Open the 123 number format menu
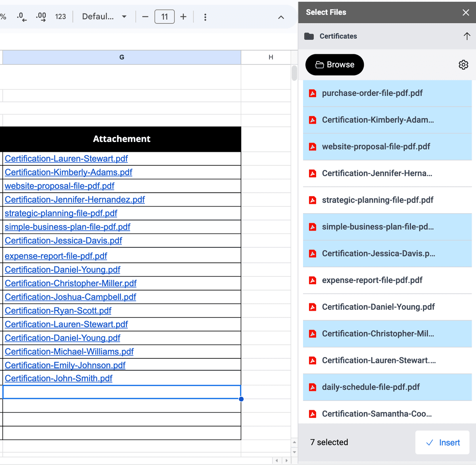Image resolution: width=476 pixels, height=465 pixels. [x=60, y=17]
